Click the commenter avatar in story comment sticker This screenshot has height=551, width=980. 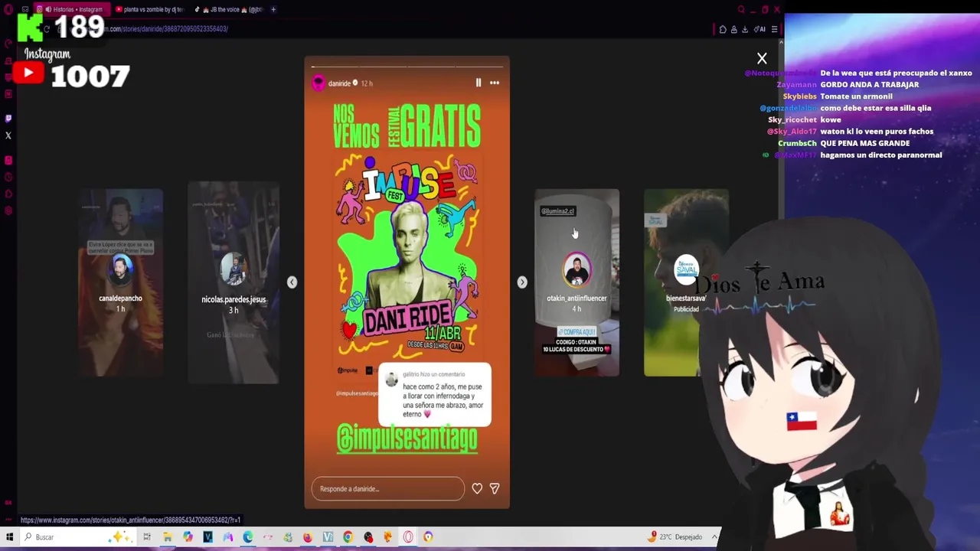391,380
